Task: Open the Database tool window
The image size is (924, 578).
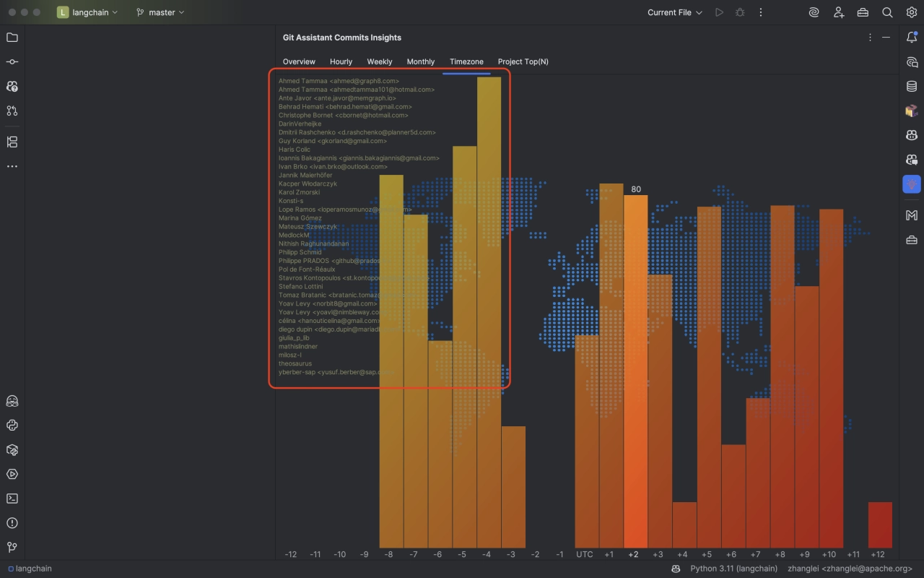Action: pyautogui.click(x=912, y=87)
